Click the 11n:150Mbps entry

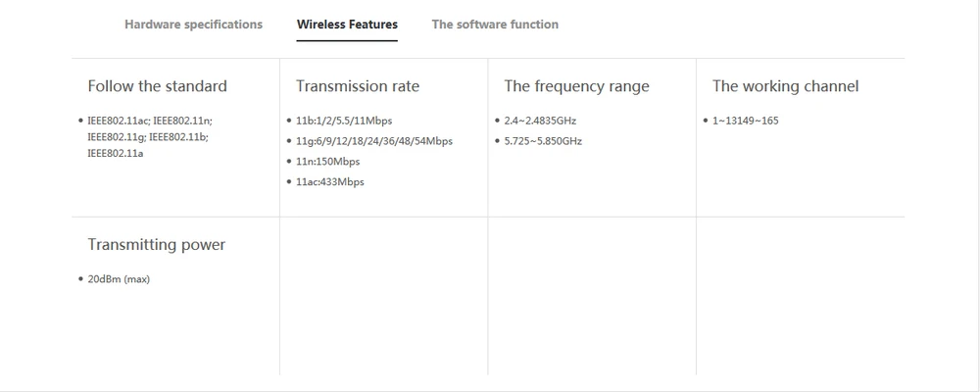[328, 162]
